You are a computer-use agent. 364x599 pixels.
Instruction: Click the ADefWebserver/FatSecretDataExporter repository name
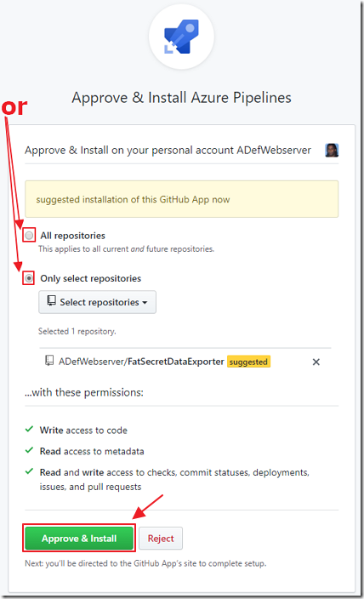tap(141, 362)
